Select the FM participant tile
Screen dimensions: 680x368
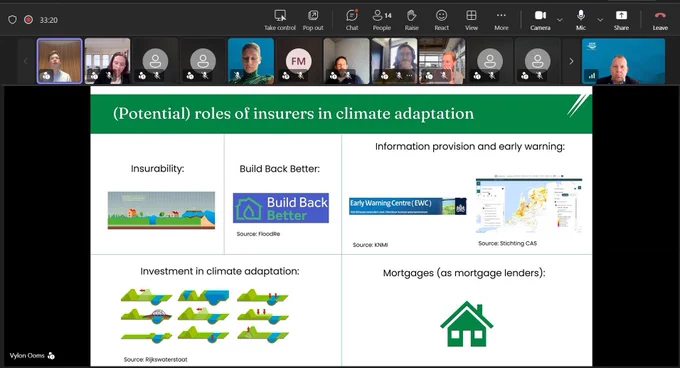298,61
